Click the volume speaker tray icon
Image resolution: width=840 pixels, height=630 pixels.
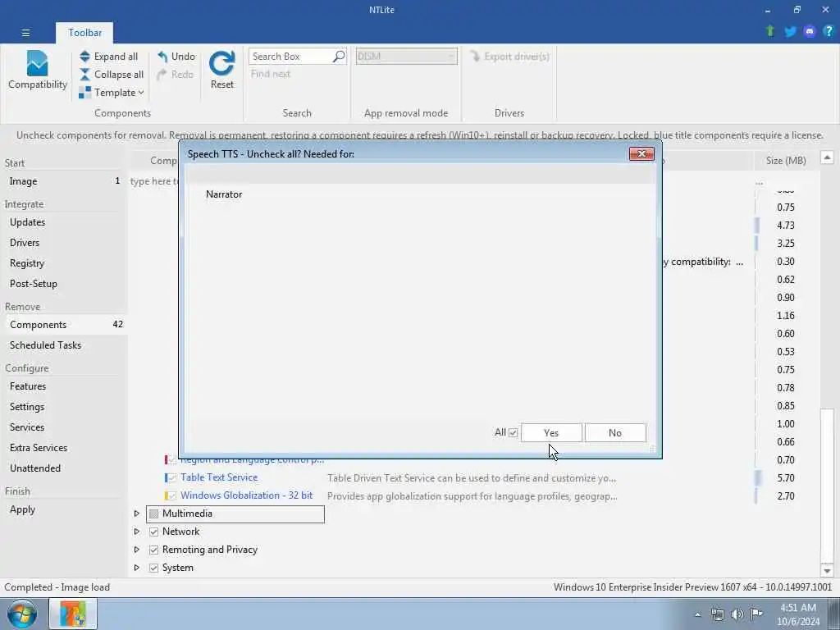tap(737, 614)
